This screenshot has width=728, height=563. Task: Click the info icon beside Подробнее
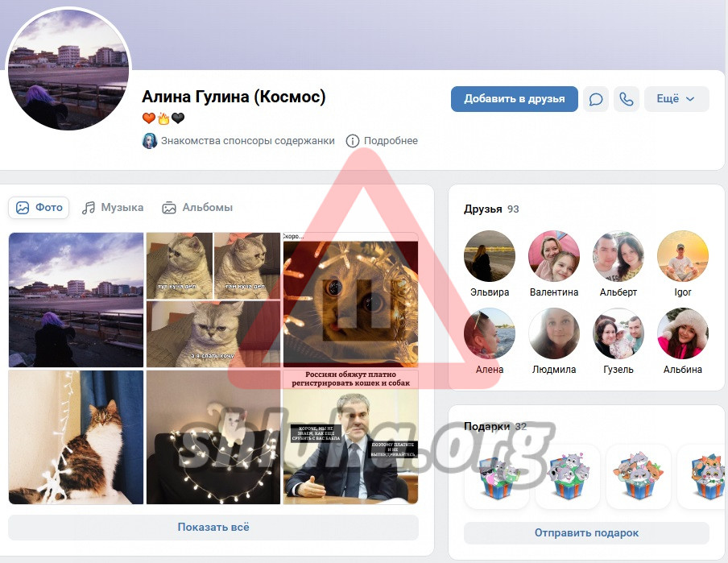[x=352, y=141]
